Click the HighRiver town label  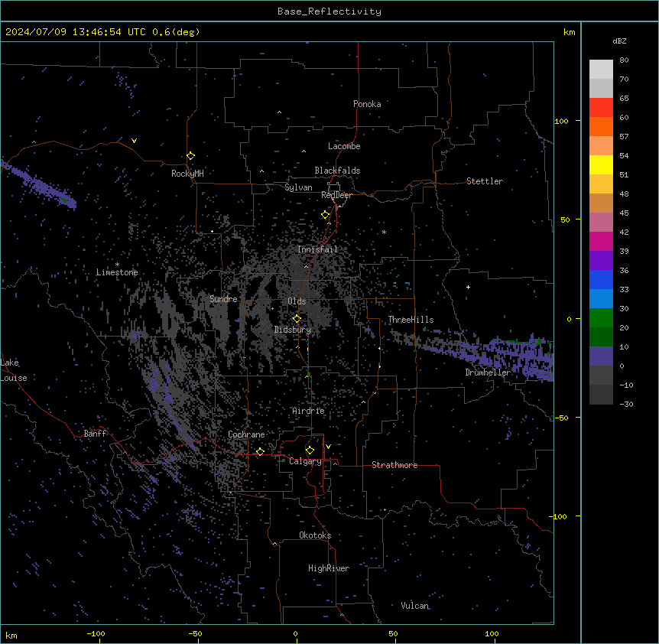coord(329,568)
